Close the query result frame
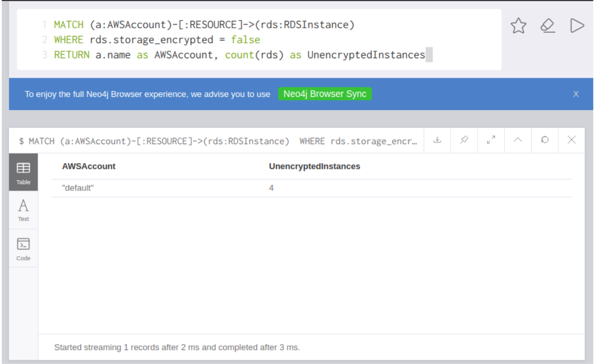 [571, 140]
